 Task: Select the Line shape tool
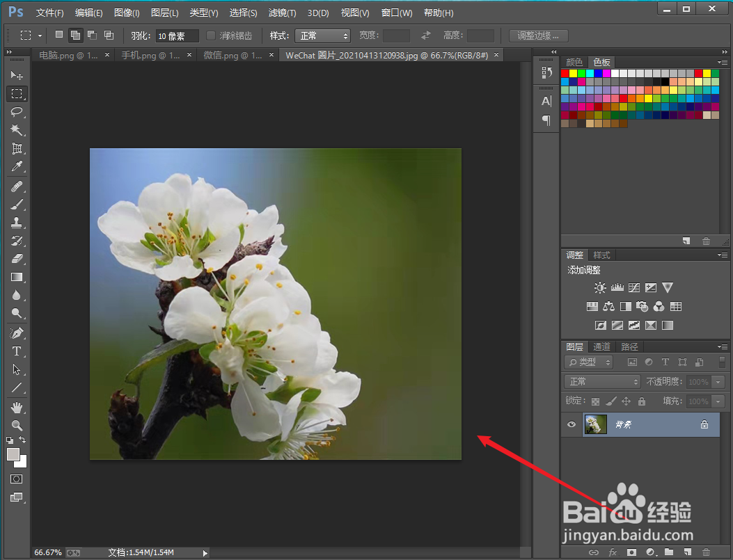[x=17, y=387]
